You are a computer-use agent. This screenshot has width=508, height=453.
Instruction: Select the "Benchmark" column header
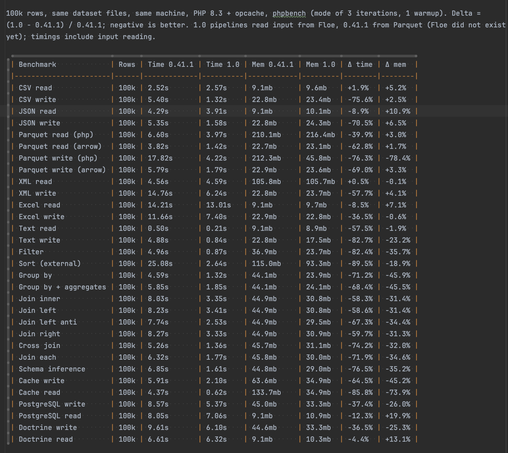click(x=37, y=64)
